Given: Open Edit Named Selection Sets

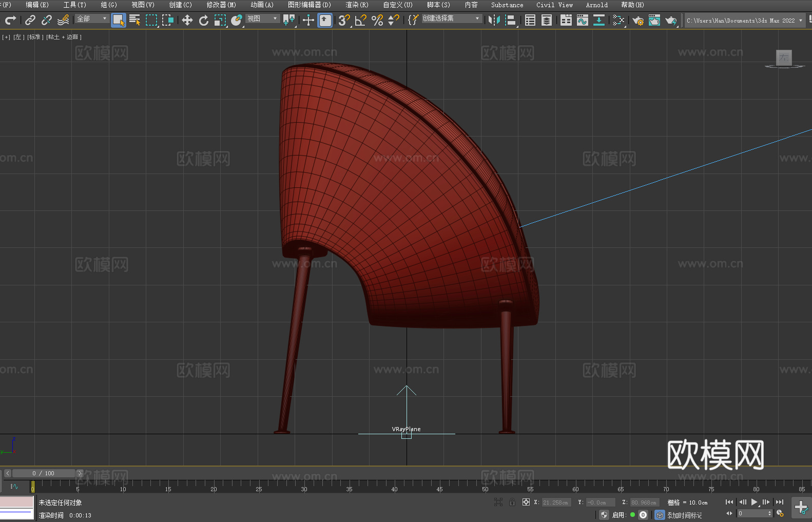Looking at the screenshot, I should (x=413, y=20).
